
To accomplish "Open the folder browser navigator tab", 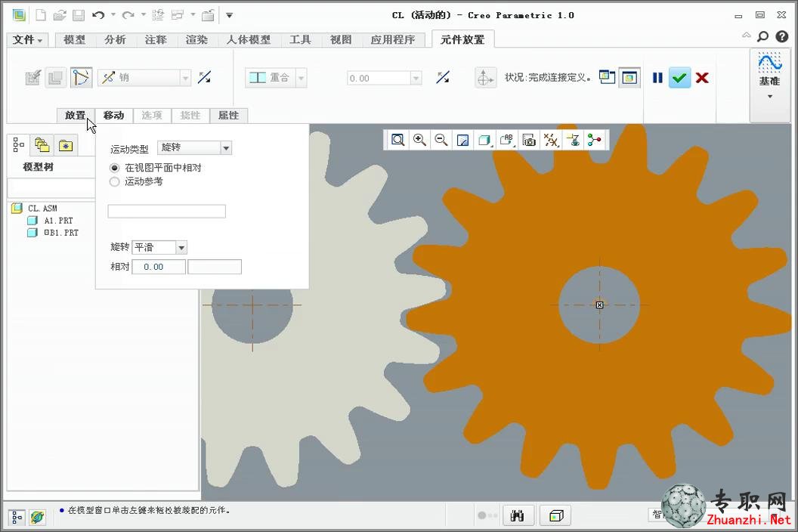I will tap(42, 146).
